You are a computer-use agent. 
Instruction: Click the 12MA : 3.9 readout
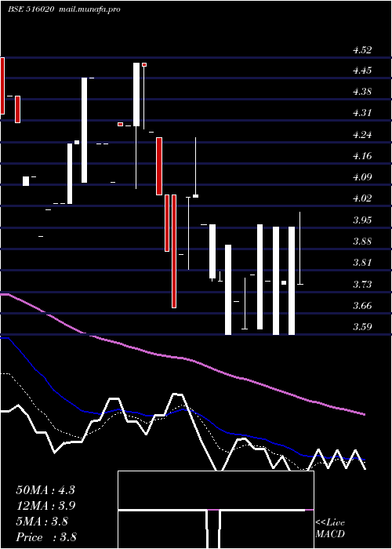[x=45, y=506]
